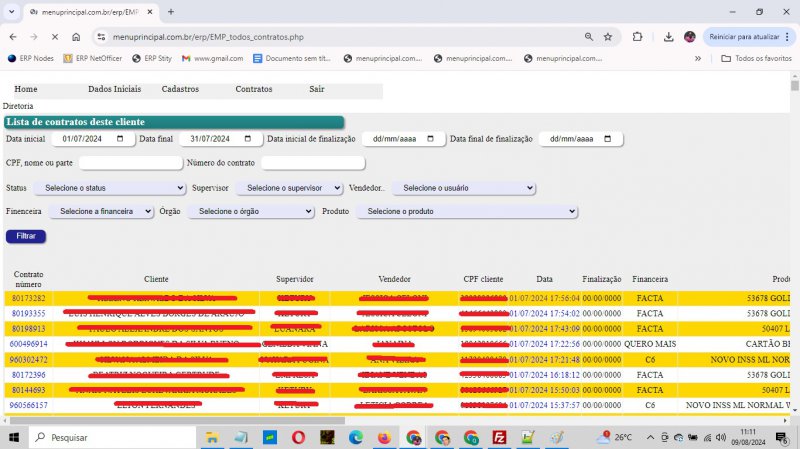Open Firefox from the taskbar
800x449 pixels.
coord(385,438)
